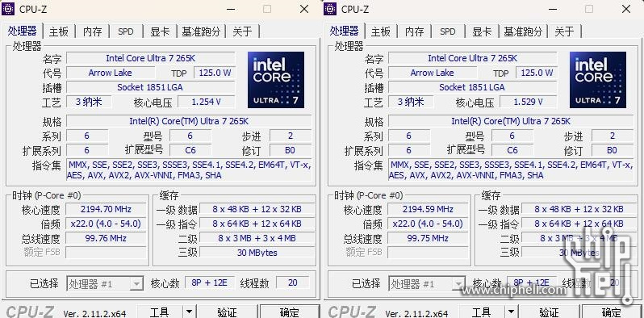This screenshot has width=644, height=318.
Task: Click core count 8P + 12E in left window
Action: point(210,282)
